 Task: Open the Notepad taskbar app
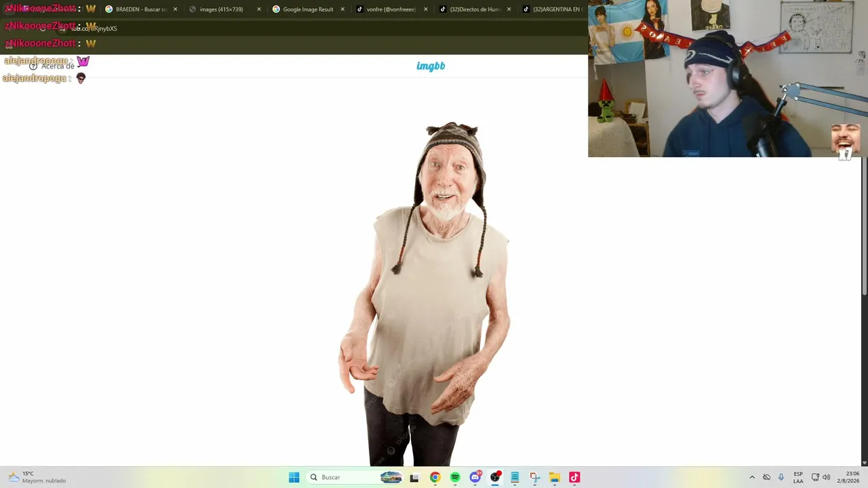click(515, 477)
